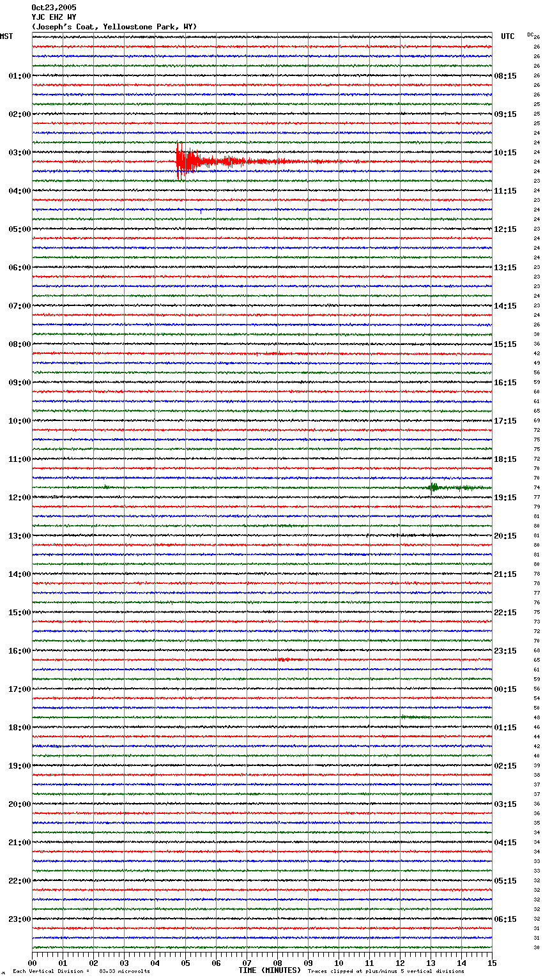Select the 20:00 MST time label
This screenshot has height=980, width=543.
20,804
